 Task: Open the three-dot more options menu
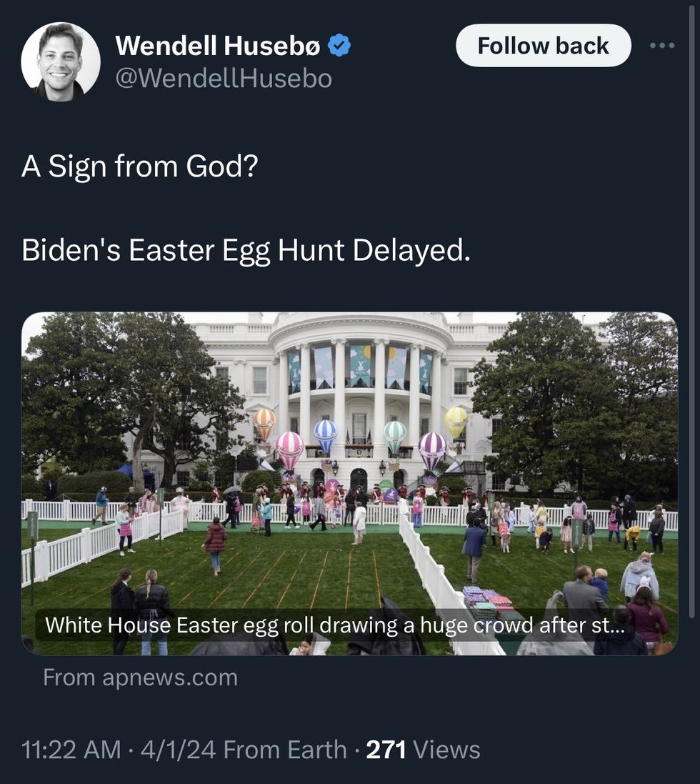[x=662, y=46]
